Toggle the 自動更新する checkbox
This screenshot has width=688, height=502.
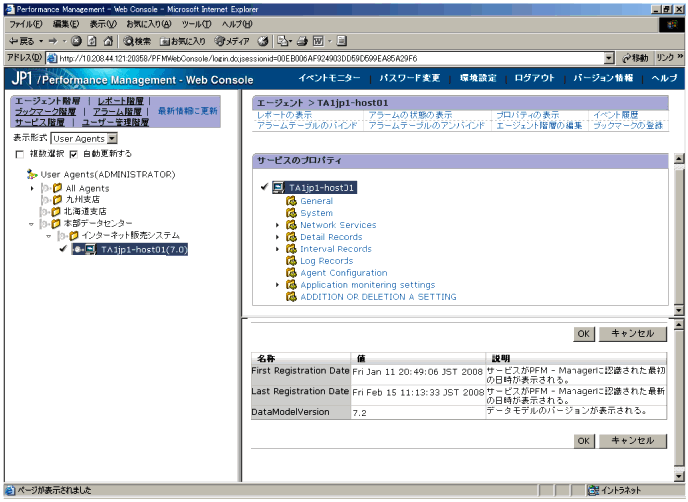(73, 154)
